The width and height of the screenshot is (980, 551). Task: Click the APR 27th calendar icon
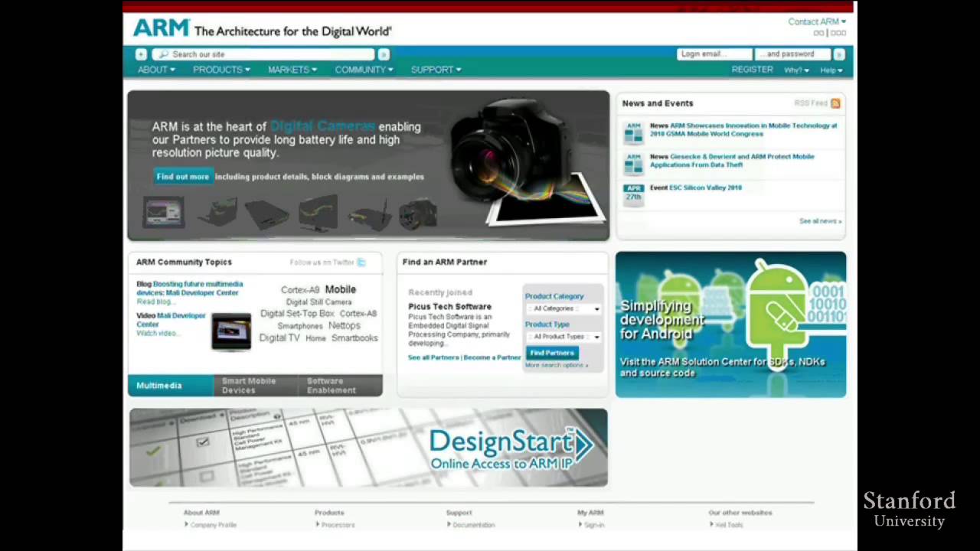(633, 194)
